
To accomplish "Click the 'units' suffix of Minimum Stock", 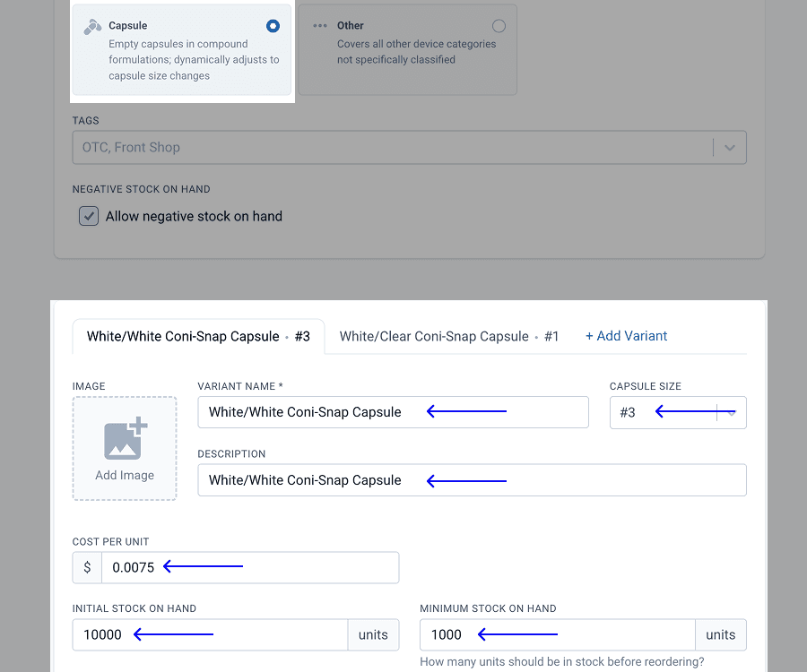I will pyautogui.click(x=721, y=635).
